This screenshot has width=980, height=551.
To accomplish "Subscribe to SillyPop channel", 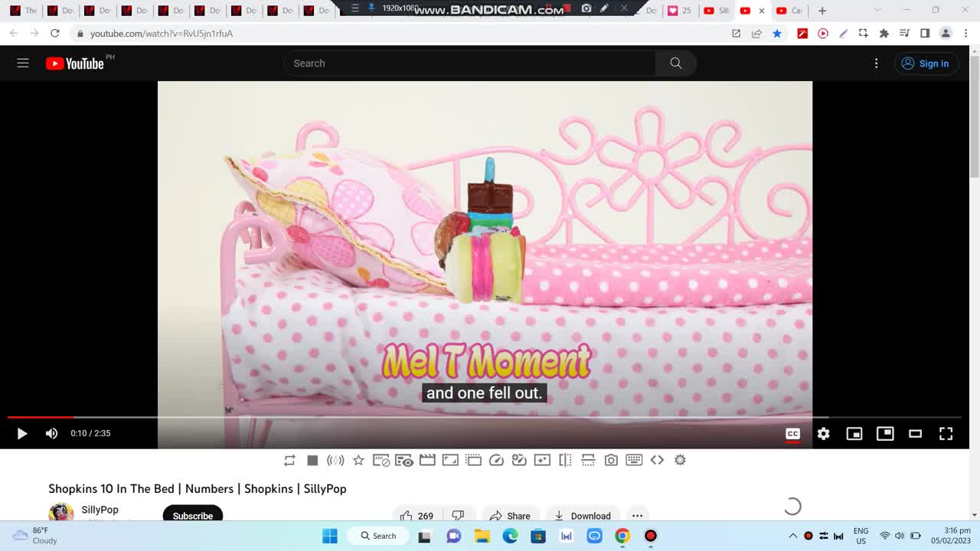I will [x=193, y=514].
